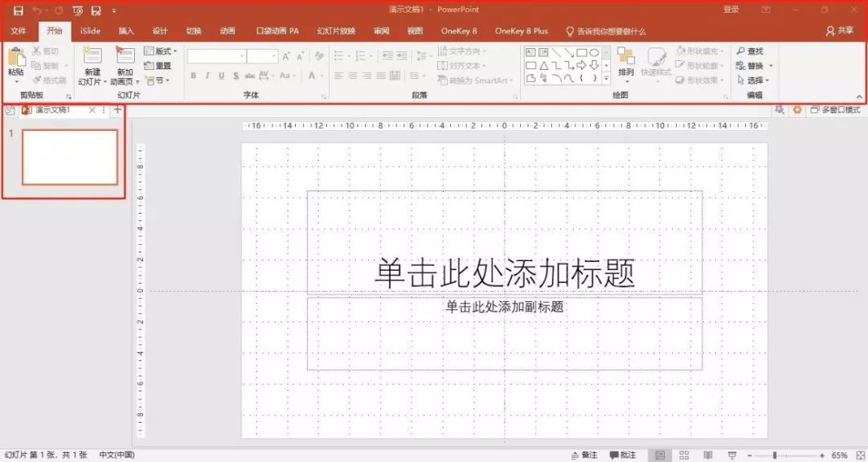Open the 文件 file menu
The width and height of the screenshot is (868, 462).
(18, 31)
